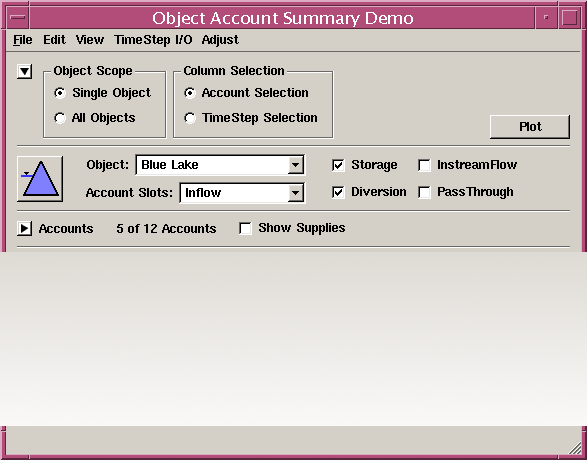587x462 pixels.
Task: Open the Account Slots Inflow dropdown
Action: tap(242, 193)
